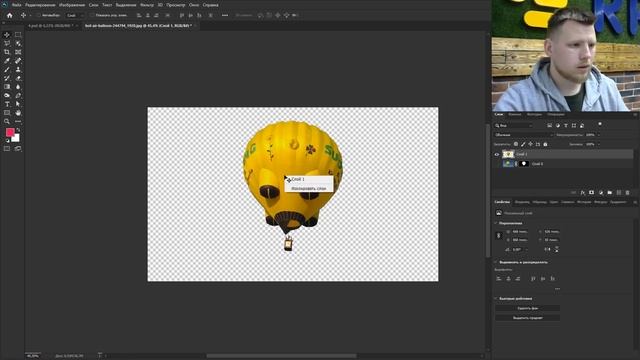The width and height of the screenshot is (640, 360).
Task: Delete layer using trash icon
Action: coord(628,193)
